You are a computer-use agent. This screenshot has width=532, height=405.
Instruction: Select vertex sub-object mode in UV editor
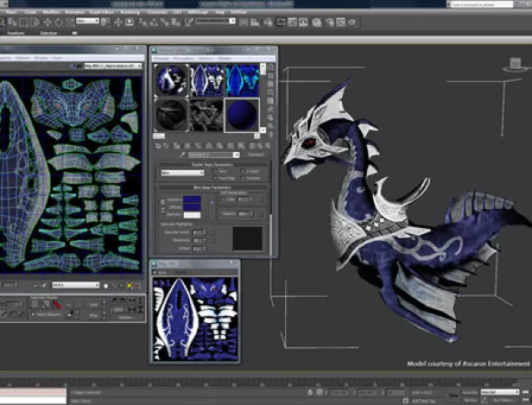[x=35, y=304]
